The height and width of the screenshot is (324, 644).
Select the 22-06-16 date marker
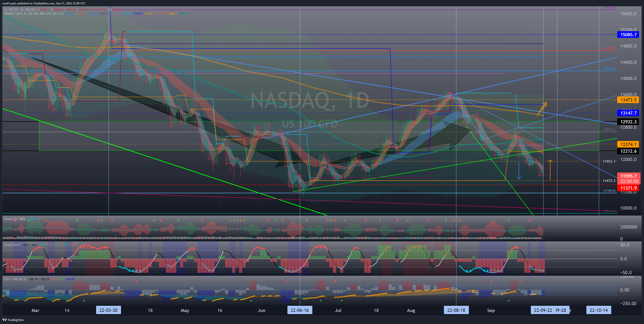[x=299, y=310]
